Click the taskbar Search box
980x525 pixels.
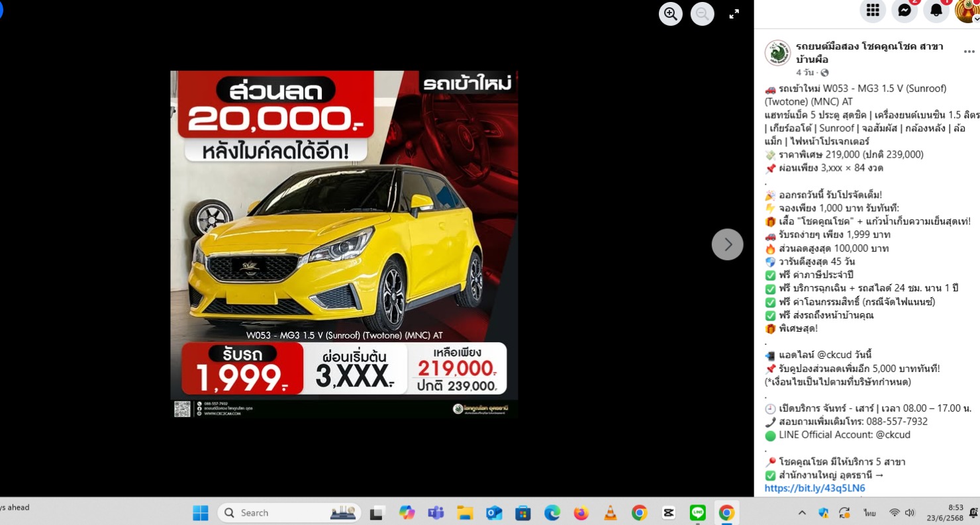tap(289, 513)
